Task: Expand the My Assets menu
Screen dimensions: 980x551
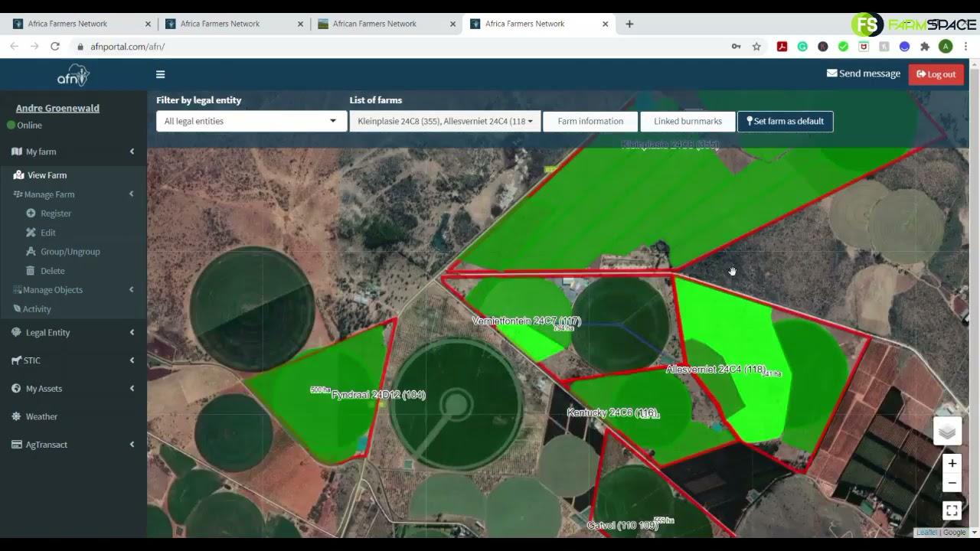Action: (73, 389)
